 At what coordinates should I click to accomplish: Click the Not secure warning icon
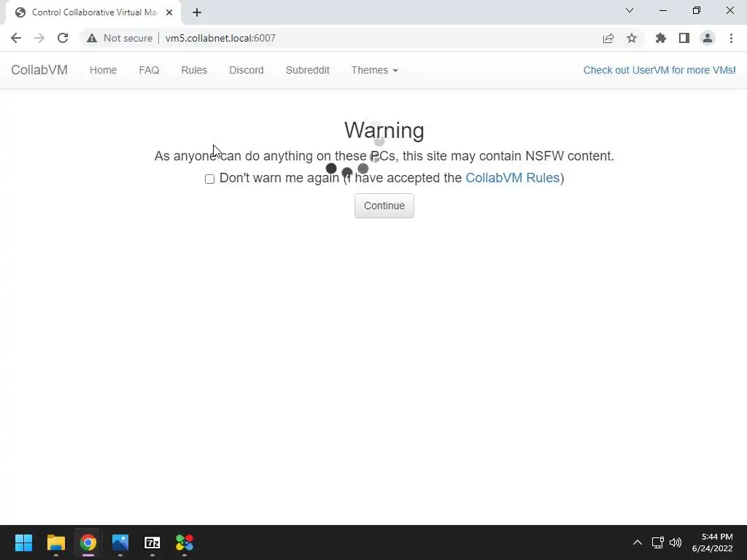coord(92,38)
